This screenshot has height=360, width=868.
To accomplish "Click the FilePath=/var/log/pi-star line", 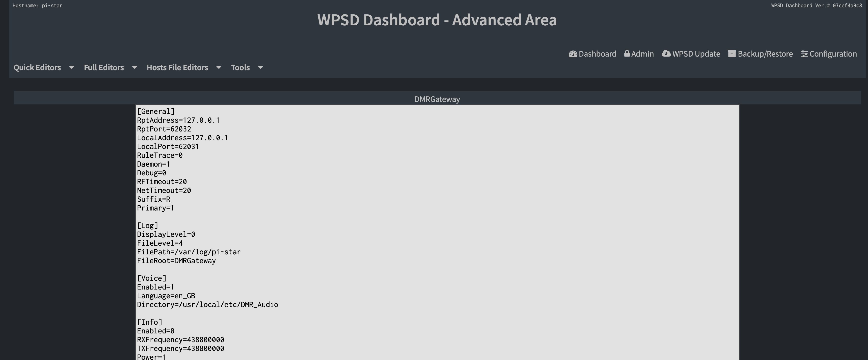I will (189, 251).
